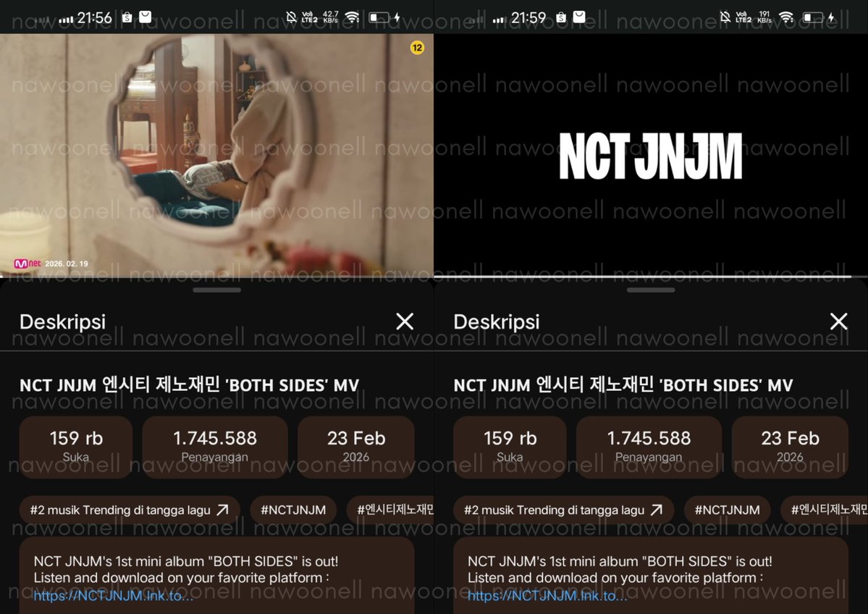Tap the left 'BOTH SIDES' MV title

pos(190,384)
